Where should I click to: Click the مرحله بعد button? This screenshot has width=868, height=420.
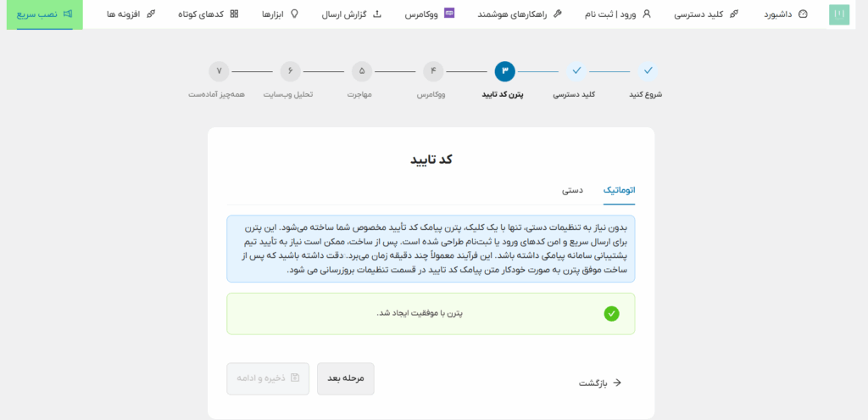(346, 378)
